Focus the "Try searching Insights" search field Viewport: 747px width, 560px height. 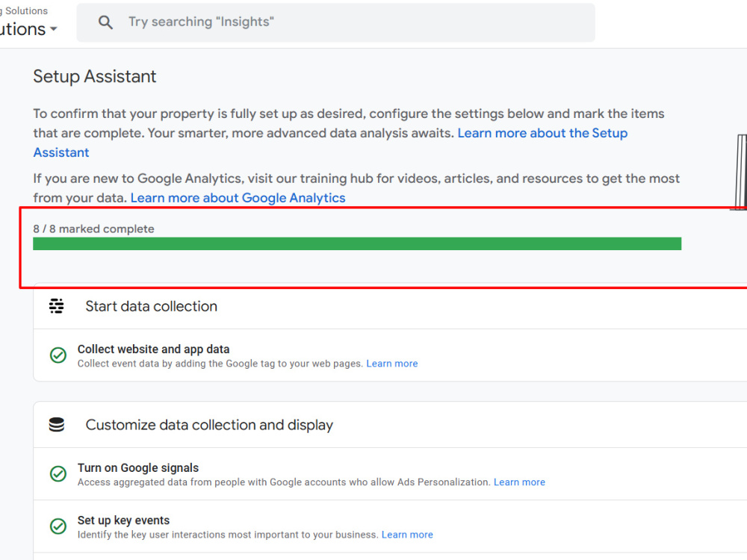point(335,22)
